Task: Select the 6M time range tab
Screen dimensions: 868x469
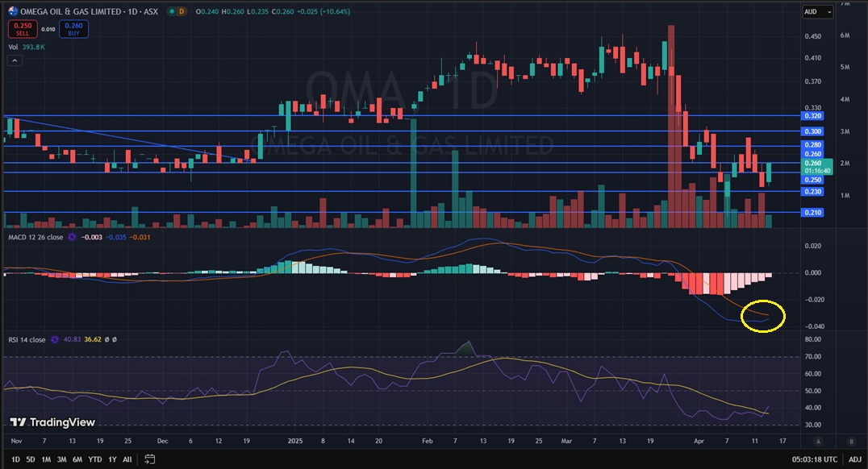Action: [x=77, y=459]
